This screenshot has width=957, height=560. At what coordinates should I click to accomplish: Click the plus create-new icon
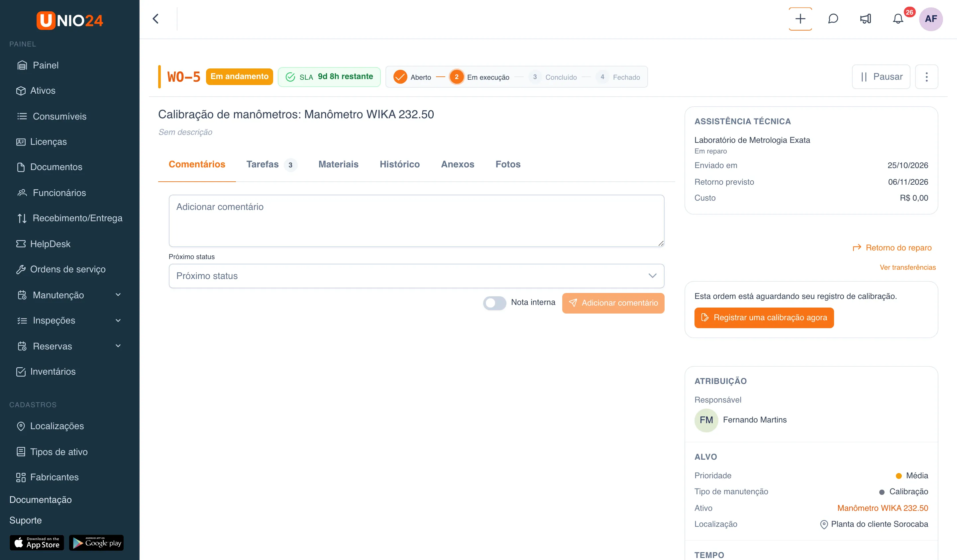pyautogui.click(x=800, y=19)
